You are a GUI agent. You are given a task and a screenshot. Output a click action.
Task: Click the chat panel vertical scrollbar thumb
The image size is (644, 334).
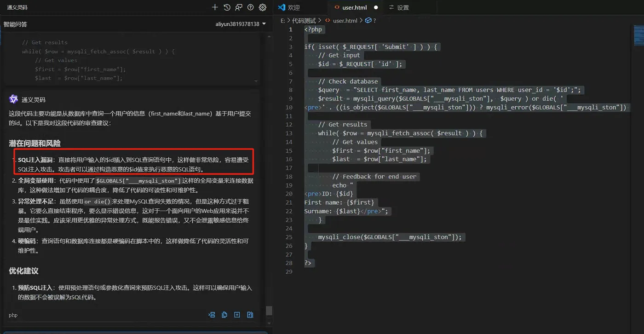coord(269,311)
